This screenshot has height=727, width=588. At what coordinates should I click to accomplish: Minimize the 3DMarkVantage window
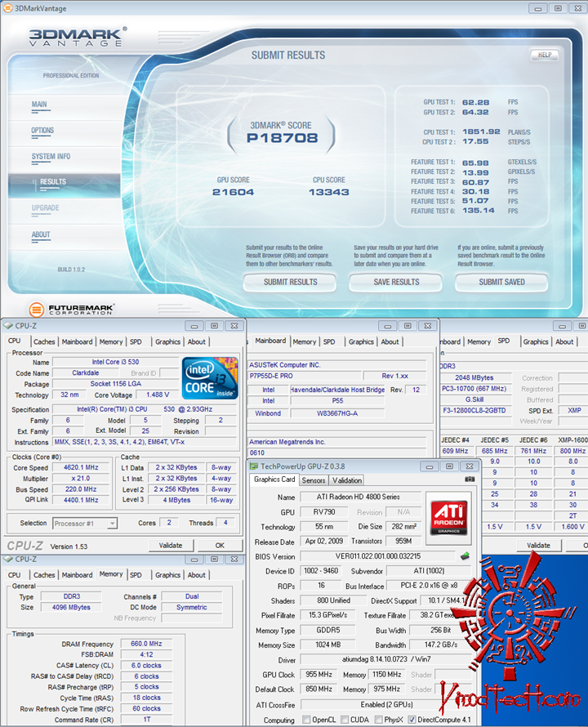(x=538, y=8)
